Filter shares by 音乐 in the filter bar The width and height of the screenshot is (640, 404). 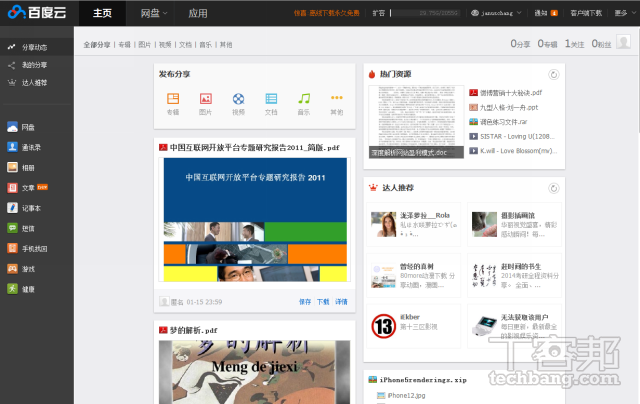[x=205, y=45]
